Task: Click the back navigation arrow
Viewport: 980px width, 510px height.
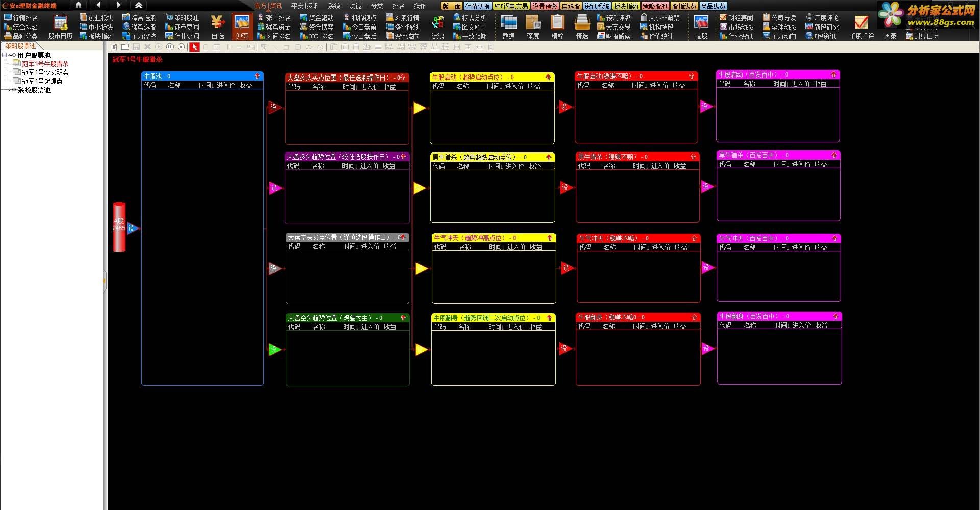Action: [x=98, y=5]
